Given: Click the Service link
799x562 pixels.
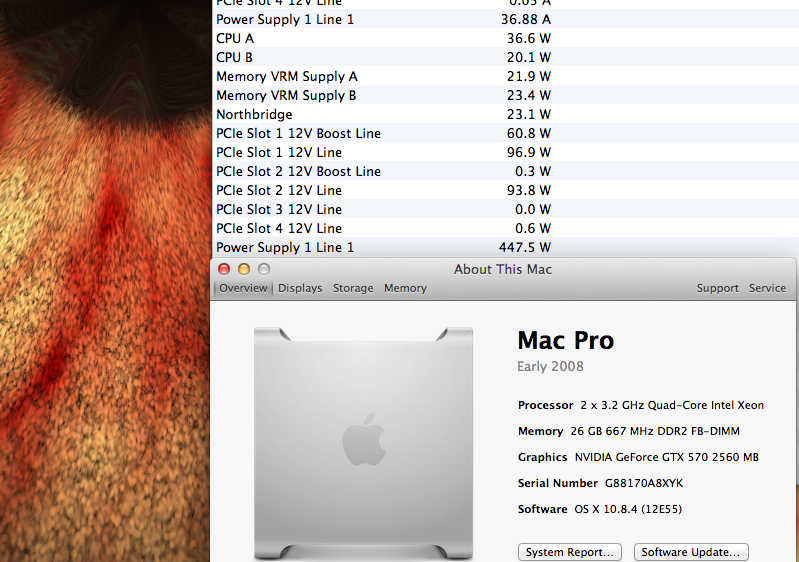Looking at the screenshot, I should click(767, 288).
